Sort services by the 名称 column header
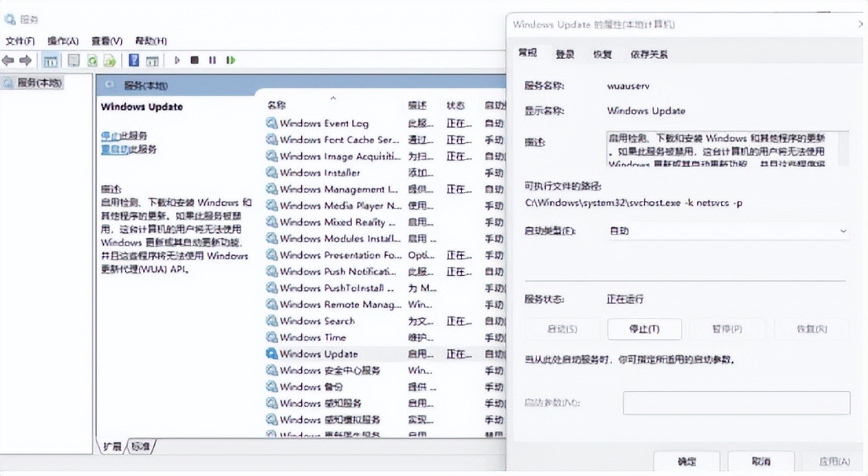The height and width of the screenshot is (476, 868). (276, 105)
